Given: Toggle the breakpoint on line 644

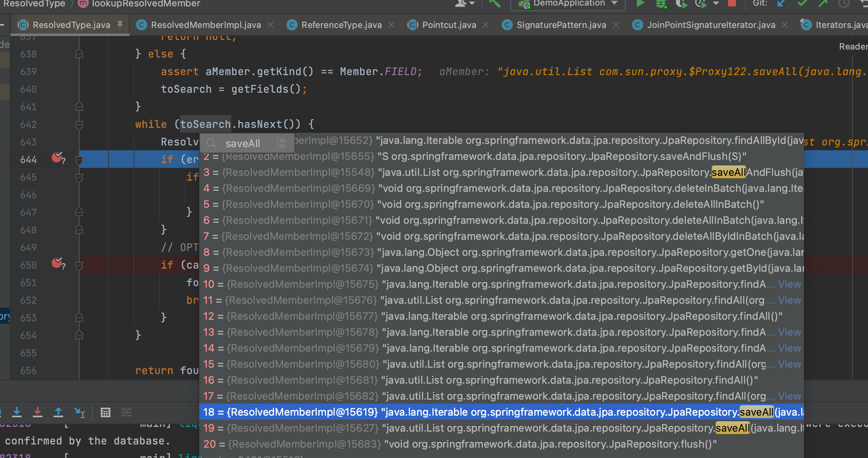Looking at the screenshot, I should pyautogui.click(x=58, y=157).
